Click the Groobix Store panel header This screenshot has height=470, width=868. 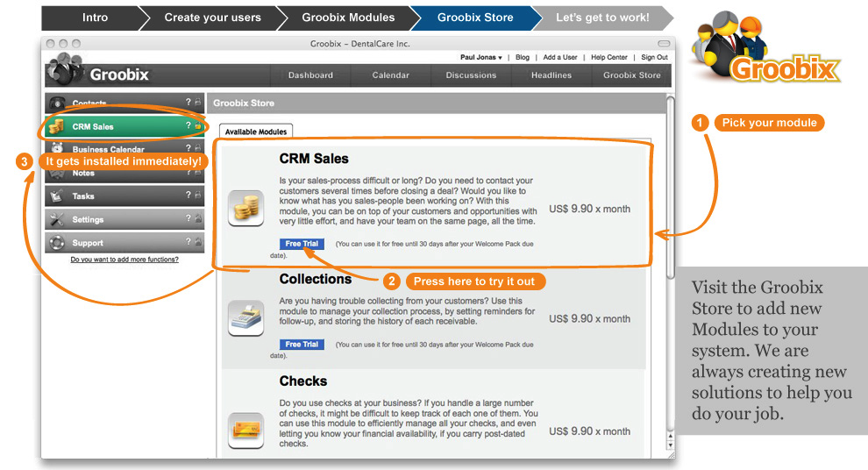point(437,103)
